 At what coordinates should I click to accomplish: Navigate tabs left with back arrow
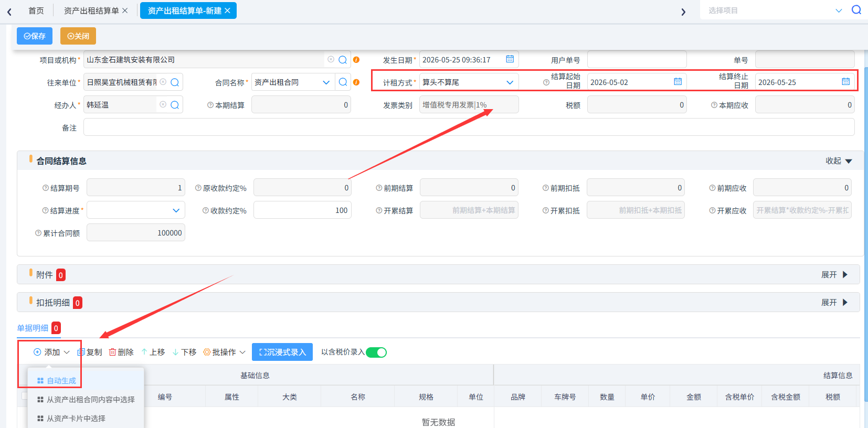[9, 12]
